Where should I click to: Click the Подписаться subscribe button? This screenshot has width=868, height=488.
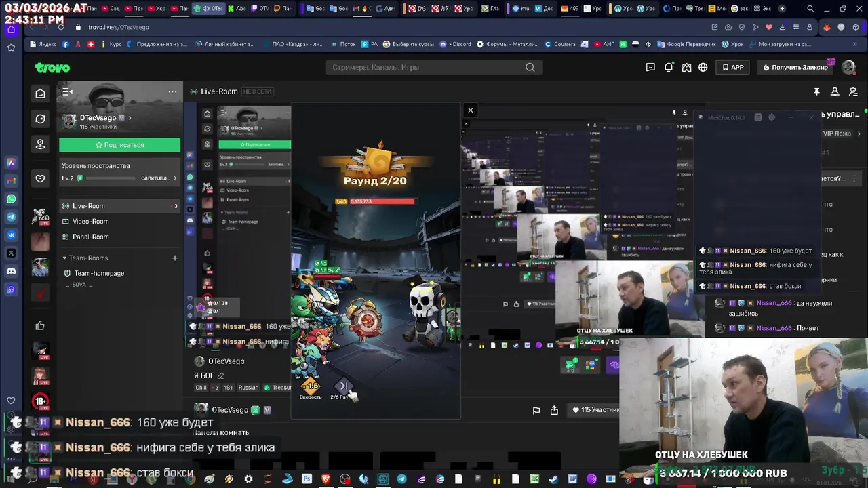click(x=119, y=145)
